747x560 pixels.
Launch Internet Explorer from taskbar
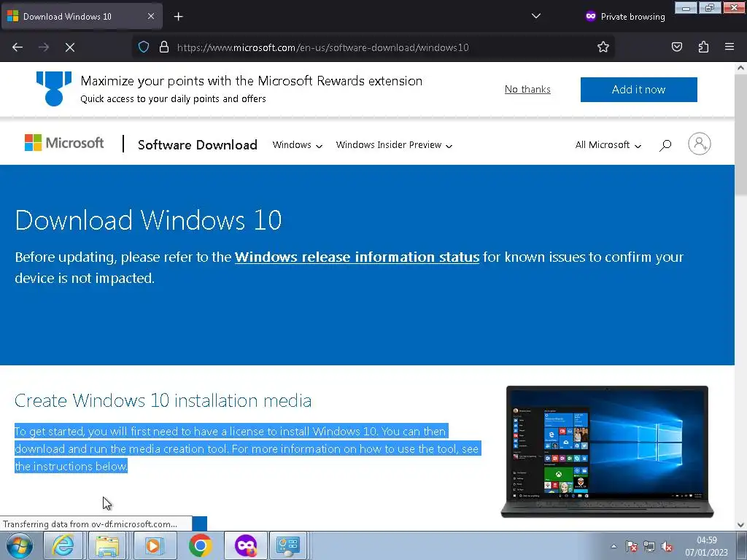pyautogui.click(x=63, y=545)
